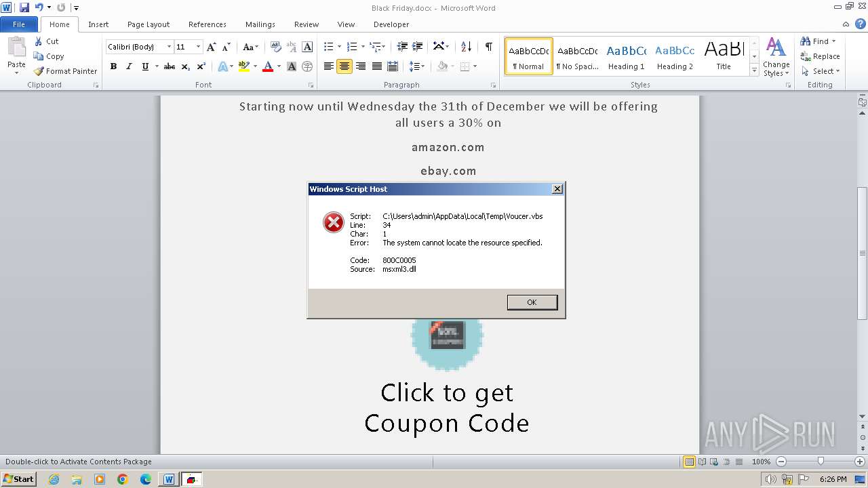Screen dimensions: 868x488
Task: Click the Paste clipboard icon
Action: [16, 47]
